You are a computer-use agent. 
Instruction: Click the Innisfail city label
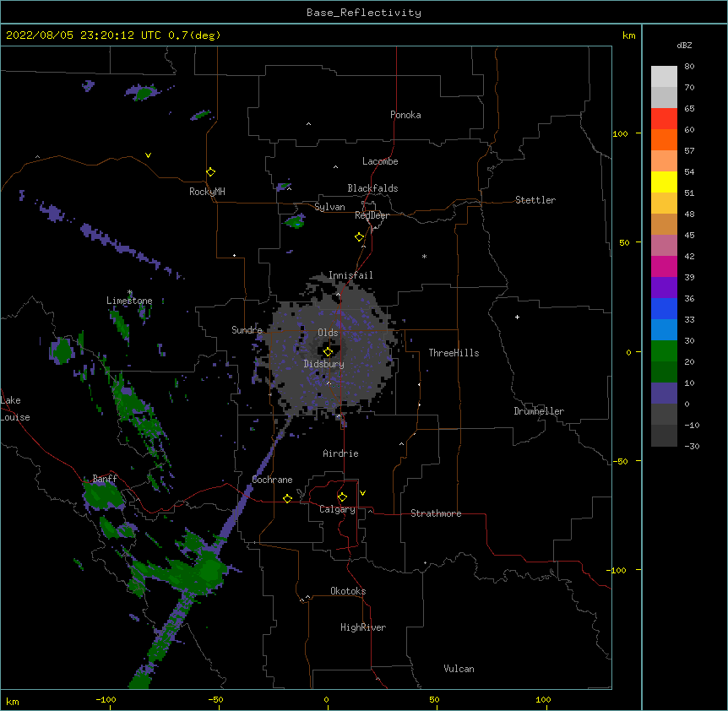pos(350,275)
